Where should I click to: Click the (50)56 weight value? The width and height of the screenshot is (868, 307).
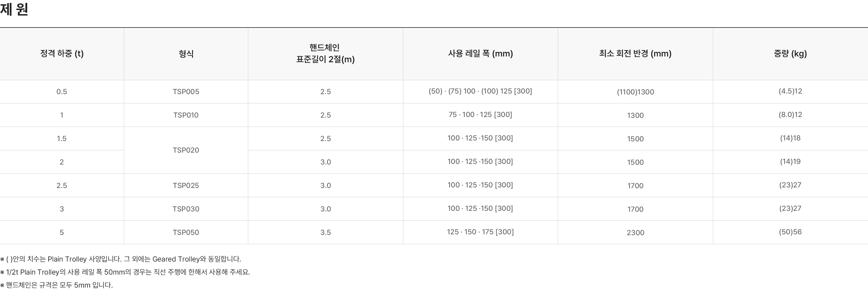pyautogui.click(x=790, y=232)
